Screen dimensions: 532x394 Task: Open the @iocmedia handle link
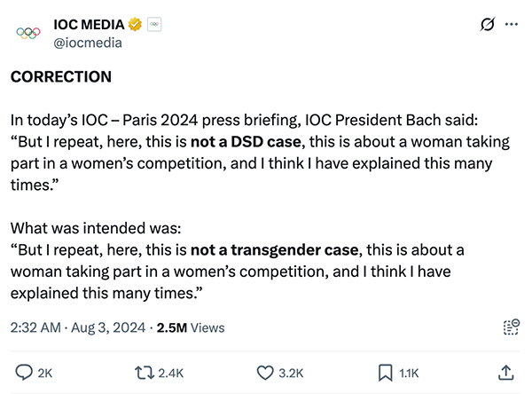(88, 42)
